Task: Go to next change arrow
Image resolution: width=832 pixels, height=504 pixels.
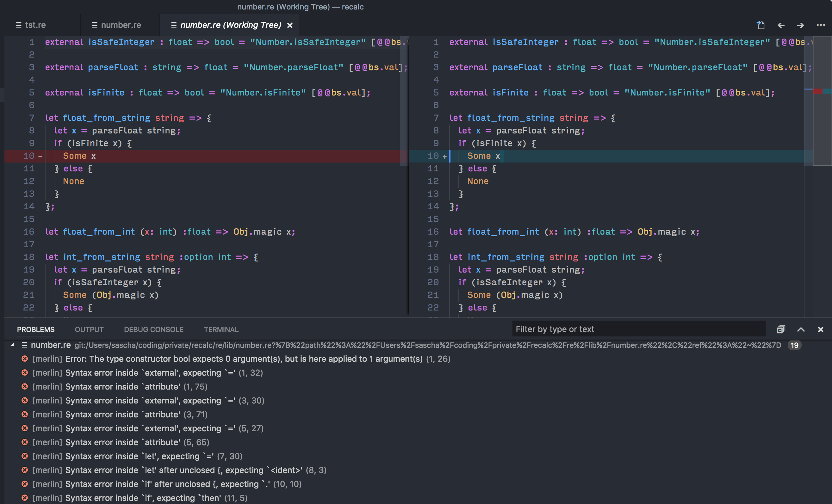Action: pyautogui.click(x=800, y=25)
